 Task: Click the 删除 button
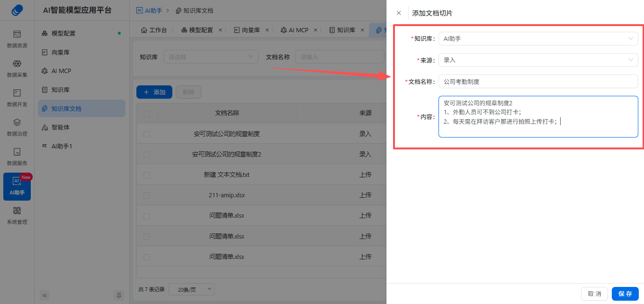(188, 92)
